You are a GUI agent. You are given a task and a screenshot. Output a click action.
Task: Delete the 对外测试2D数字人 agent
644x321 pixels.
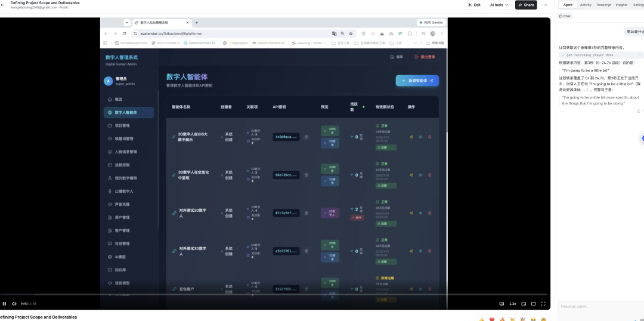[x=429, y=213]
